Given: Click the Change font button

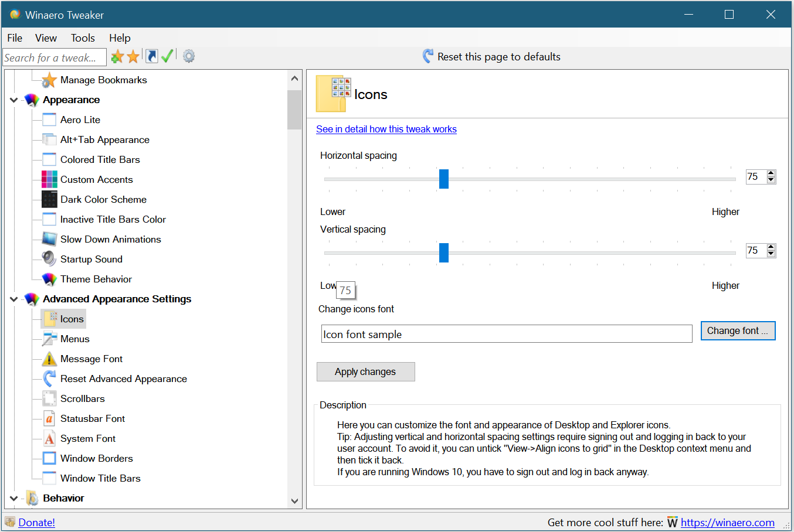Looking at the screenshot, I should pyautogui.click(x=738, y=331).
